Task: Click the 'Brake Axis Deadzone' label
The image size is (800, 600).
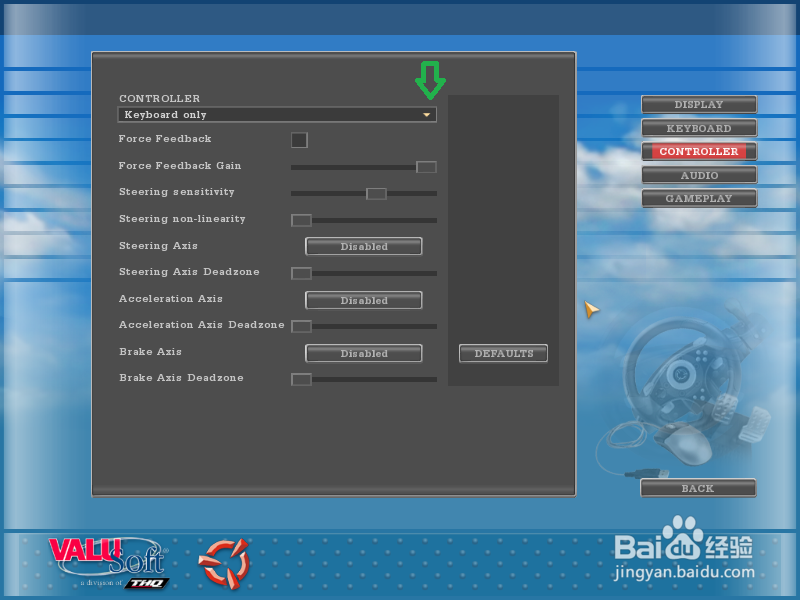Action: click(x=181, y=378)
